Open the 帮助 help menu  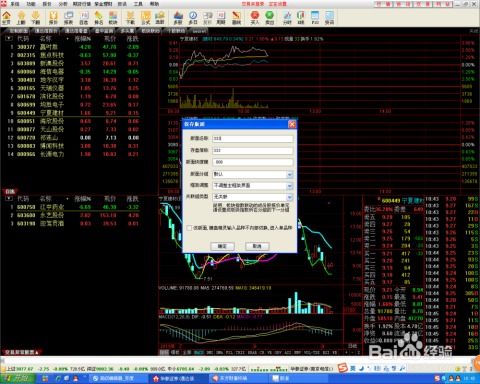(154, 4)
